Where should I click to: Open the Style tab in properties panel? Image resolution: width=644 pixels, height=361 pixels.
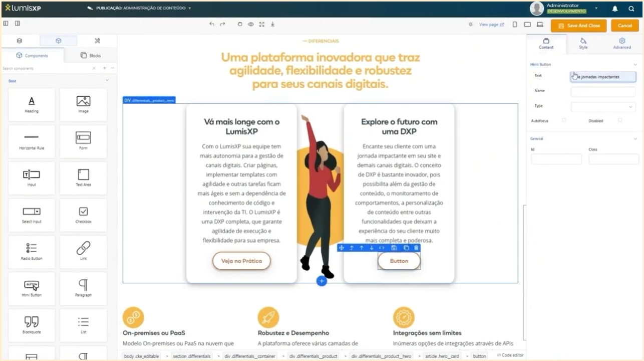click(x=584, y=44)
